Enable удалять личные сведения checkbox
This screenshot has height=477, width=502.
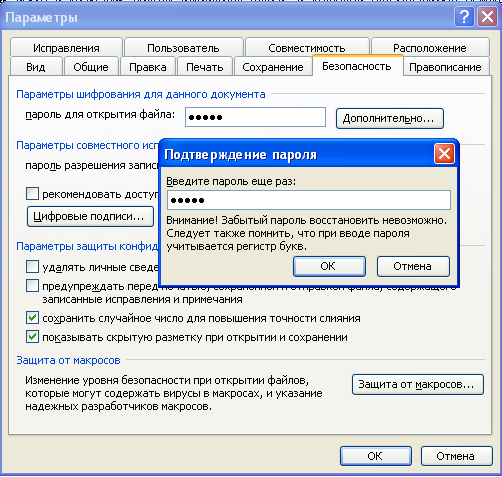pos(32,267)
